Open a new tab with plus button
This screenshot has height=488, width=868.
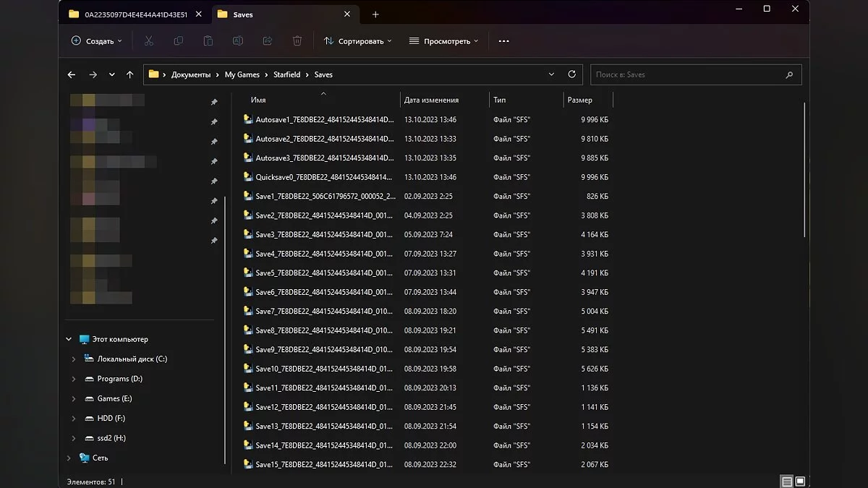(x=375, y=14)
